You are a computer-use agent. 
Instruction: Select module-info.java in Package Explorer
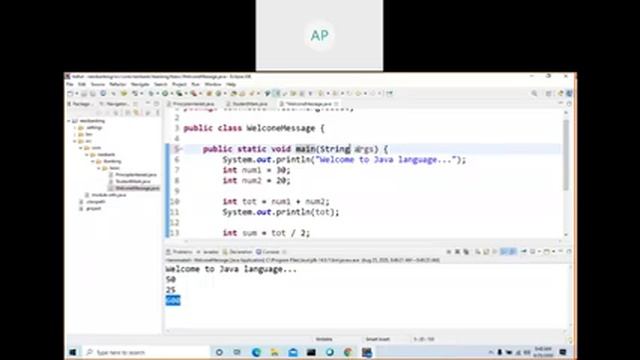pyautogui.click(x=106, y=195)
